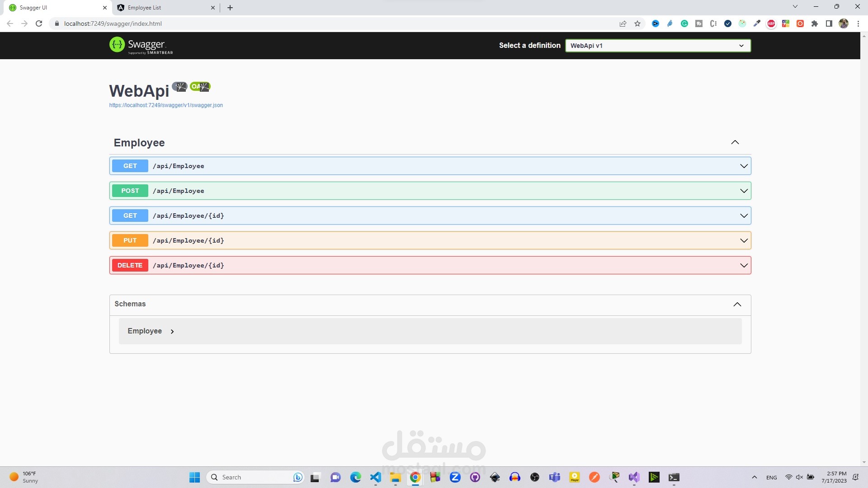The width and height of the screenshot is (868, 488).
Task: Click the browser address bar
Action: click(x=316, y=23)
